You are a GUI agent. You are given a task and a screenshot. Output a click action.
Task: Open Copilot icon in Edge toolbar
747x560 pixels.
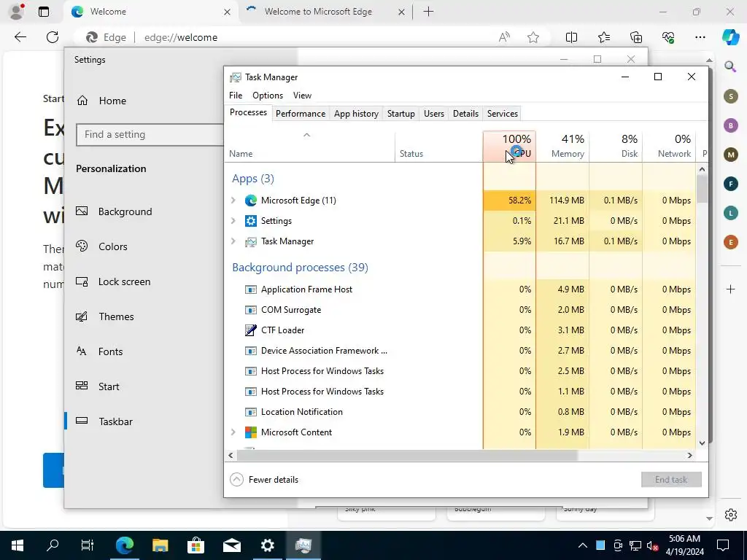tap(730, 37)
